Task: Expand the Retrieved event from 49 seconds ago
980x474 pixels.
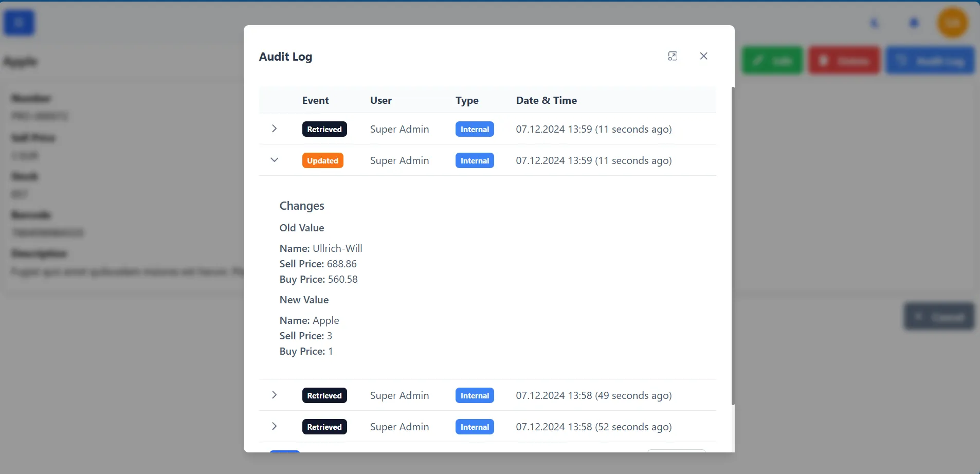Action: click(x=274, y=395)
